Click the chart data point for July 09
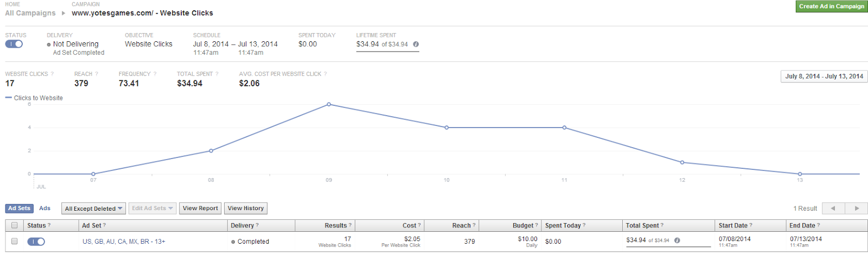This screenshot has height=253, width=868. (329, 104)
